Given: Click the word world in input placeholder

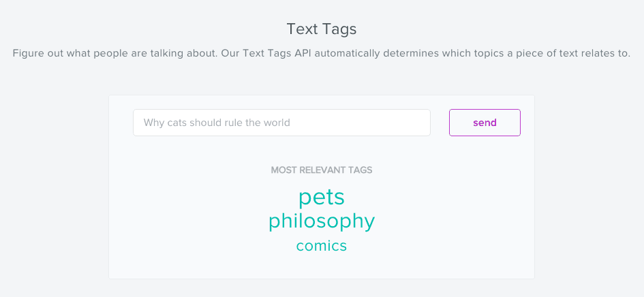Looking at the screenshot, I should tap(276, 123).
